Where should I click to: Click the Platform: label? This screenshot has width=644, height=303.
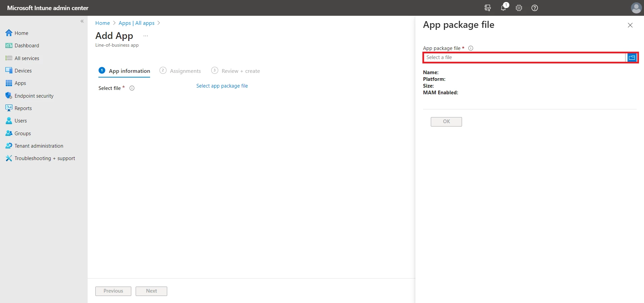434,79
